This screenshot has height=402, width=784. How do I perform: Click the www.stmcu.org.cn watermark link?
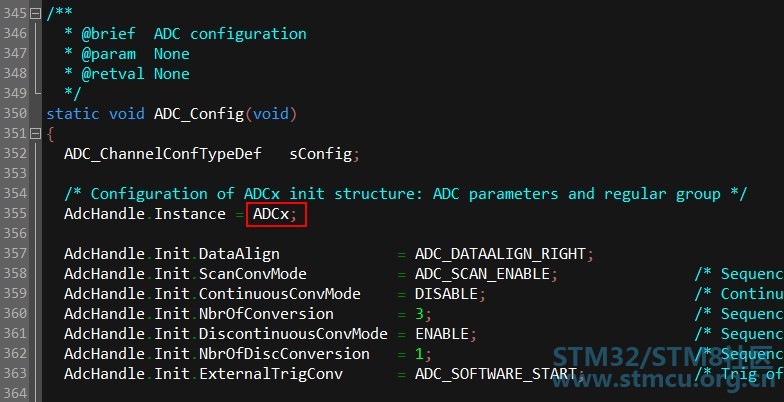click(666, 380)
